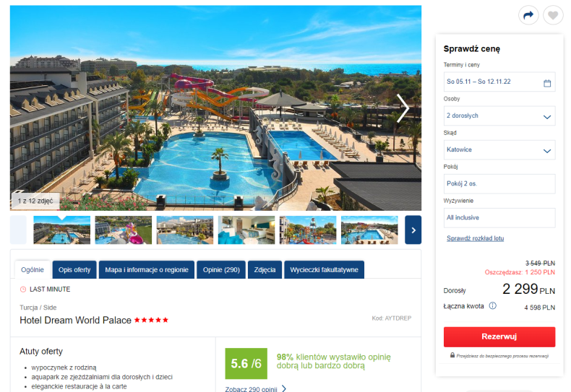
Task: Open the Mapa i informacje o regionie tab
Action: pos(147,270)
